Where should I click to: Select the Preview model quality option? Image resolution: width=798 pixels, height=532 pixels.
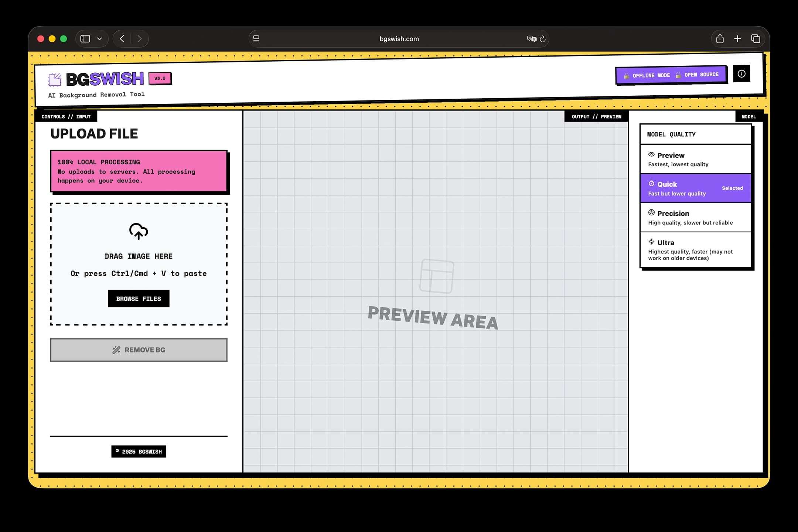[x=695, y=159]
